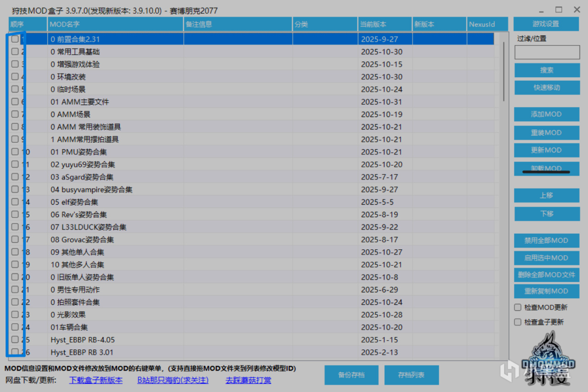
Task: Toggle the 01 AMM主要文件 row checkbox
Action: pos(15,101)
